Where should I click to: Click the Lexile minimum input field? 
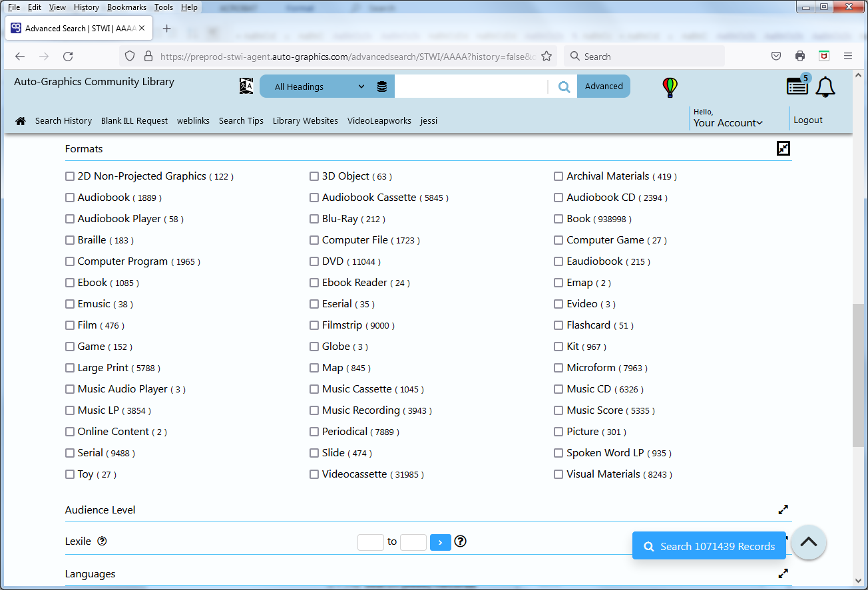[371, 542]
